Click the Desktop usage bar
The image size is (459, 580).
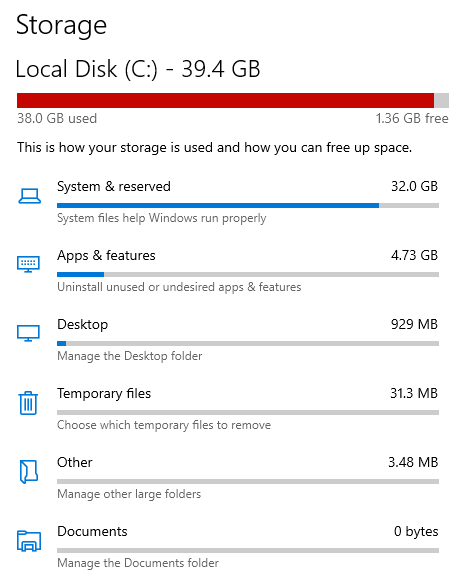(248, 344)
